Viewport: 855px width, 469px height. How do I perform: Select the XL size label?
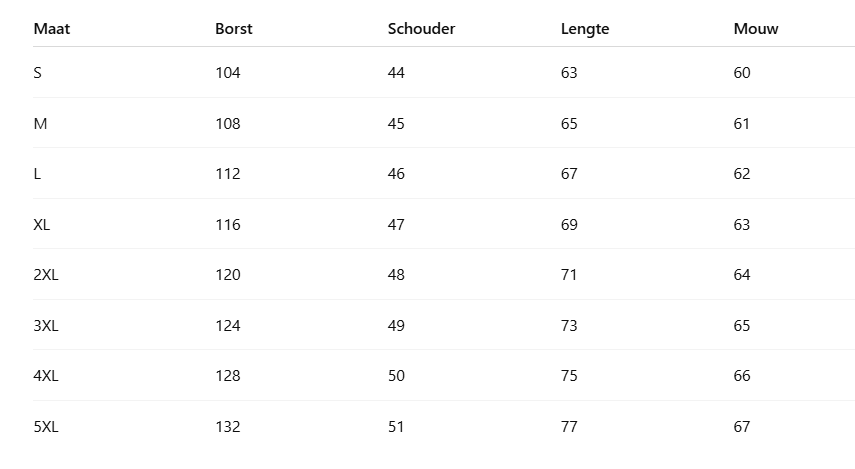click(42, 225)
